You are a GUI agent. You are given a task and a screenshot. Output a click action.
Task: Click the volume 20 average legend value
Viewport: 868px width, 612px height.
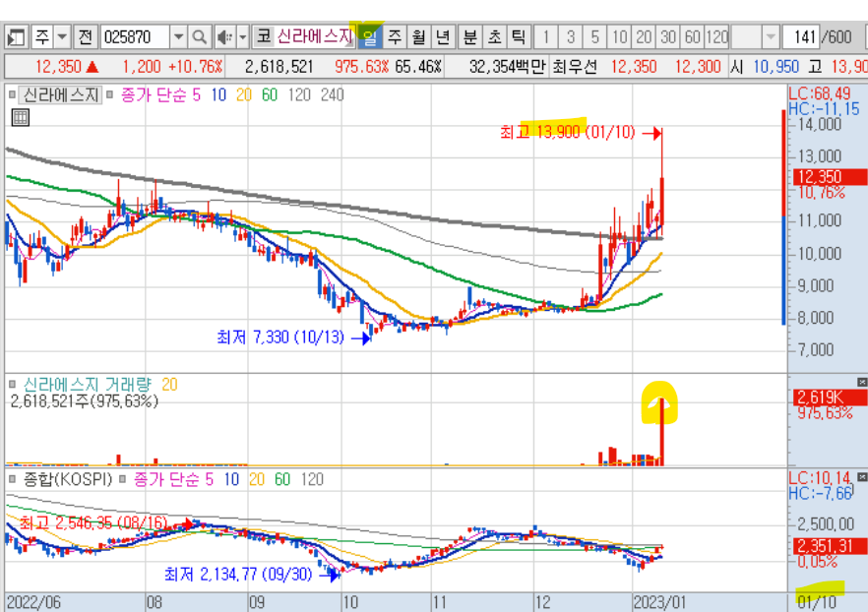coord(169,385)
